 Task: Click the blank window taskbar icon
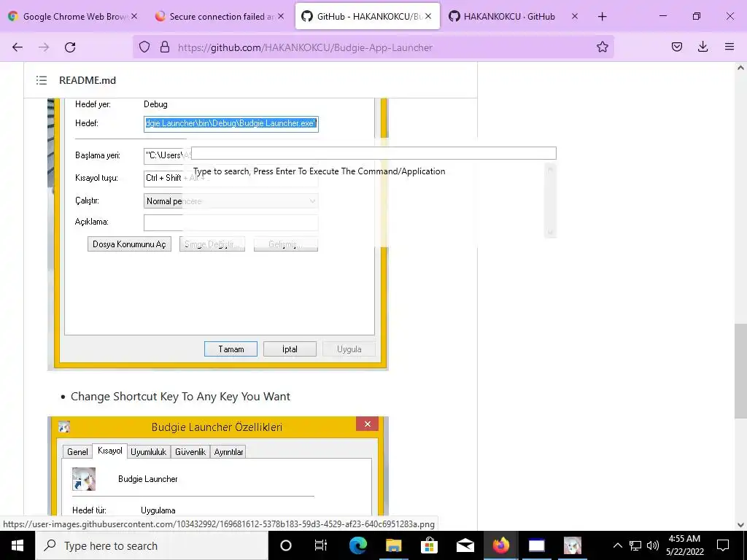(x=536, y=545)
